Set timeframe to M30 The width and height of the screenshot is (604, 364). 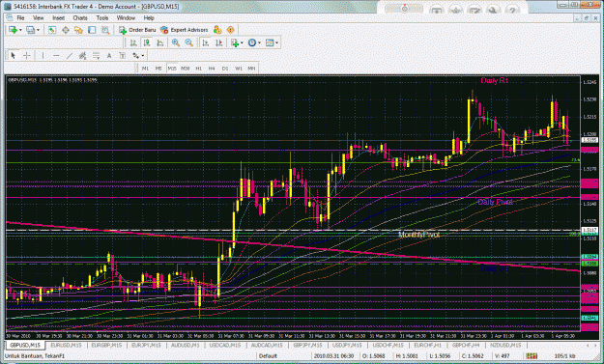coord(186,69)
